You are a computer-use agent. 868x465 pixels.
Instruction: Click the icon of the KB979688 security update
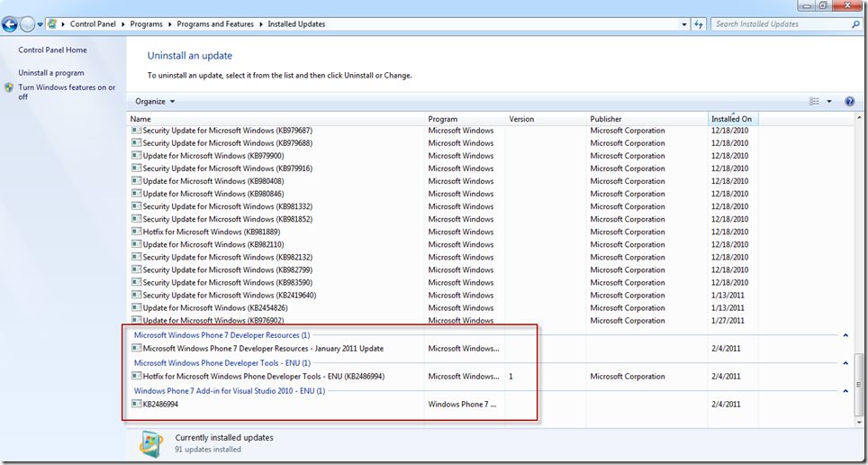(x=136, y=143)
